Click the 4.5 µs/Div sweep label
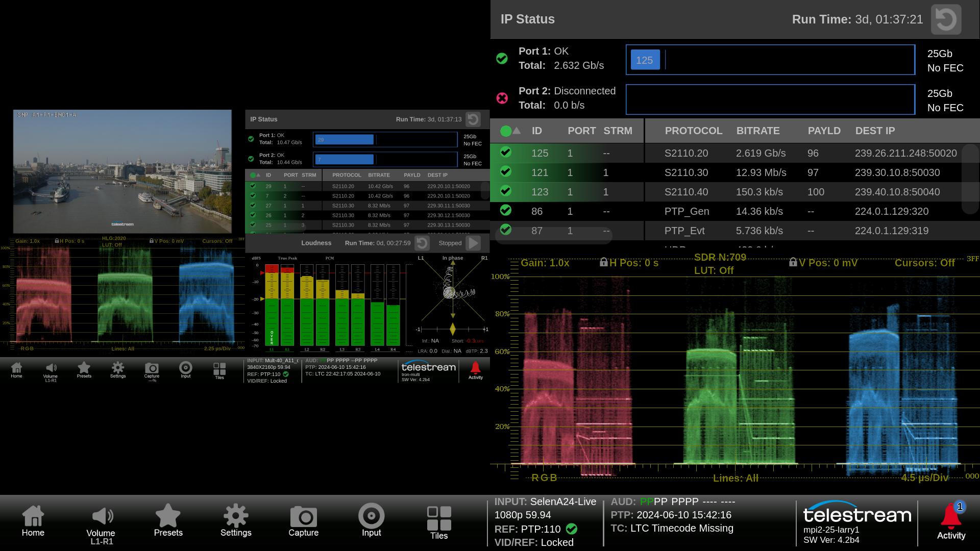This screenshot has height=551, width=980. click(x=924, y=478)
